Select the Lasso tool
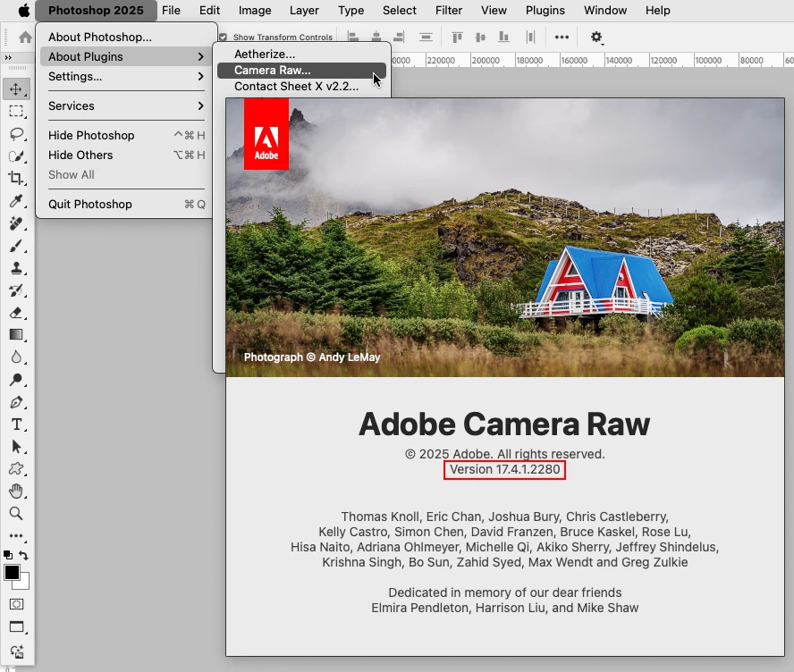 (16, 133)
